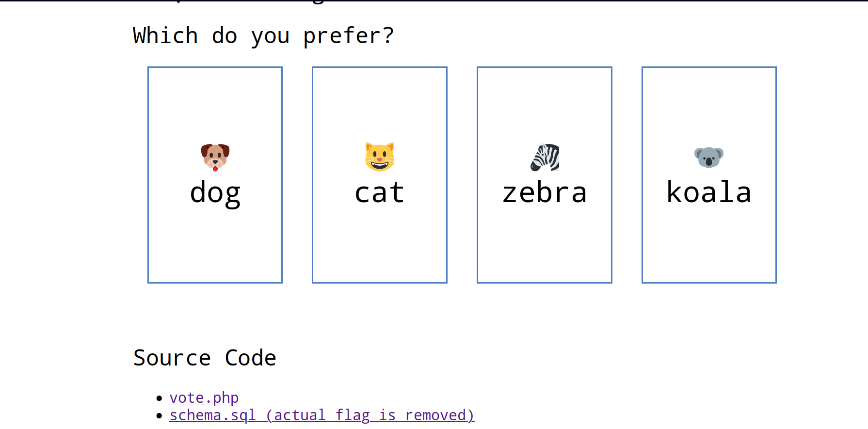Open the schema.sql source link
868x429 pixels.
[x=321, y=415]
